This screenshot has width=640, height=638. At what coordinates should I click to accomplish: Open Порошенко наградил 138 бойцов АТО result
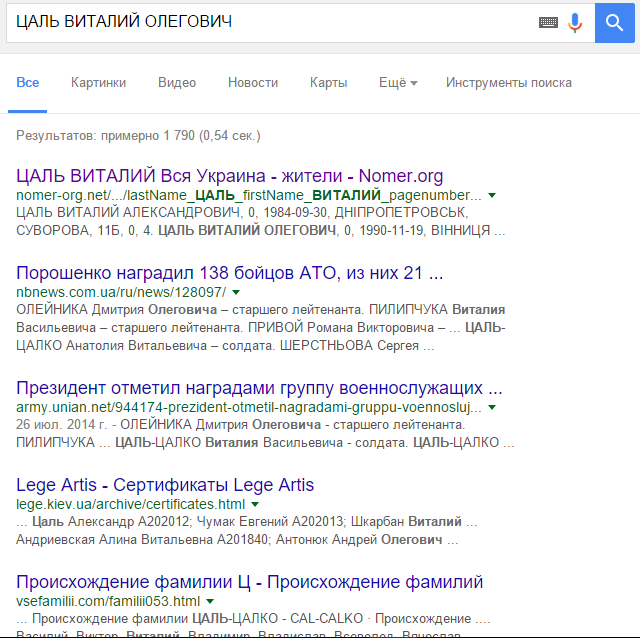click(229, 273)
